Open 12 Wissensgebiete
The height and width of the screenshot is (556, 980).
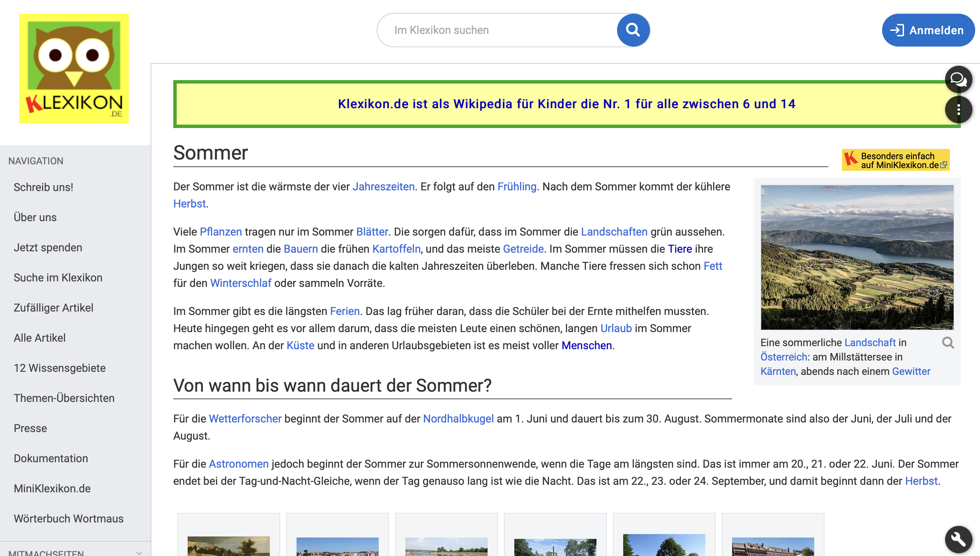click(60, 368)
